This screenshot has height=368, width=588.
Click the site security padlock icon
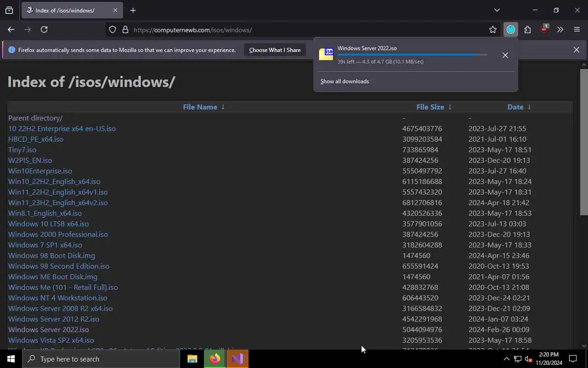coord(125,30)
